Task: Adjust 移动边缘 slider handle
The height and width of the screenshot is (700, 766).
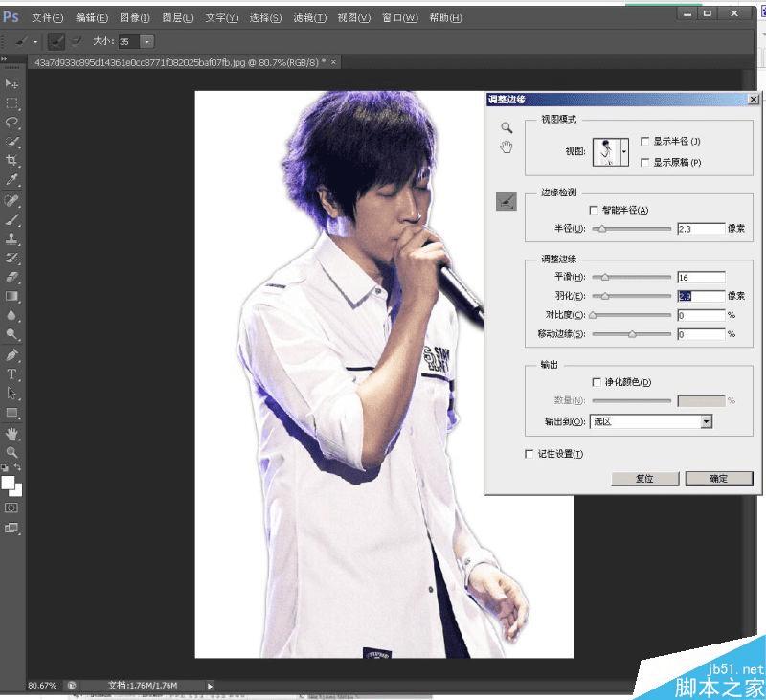Action: [632, 334]
